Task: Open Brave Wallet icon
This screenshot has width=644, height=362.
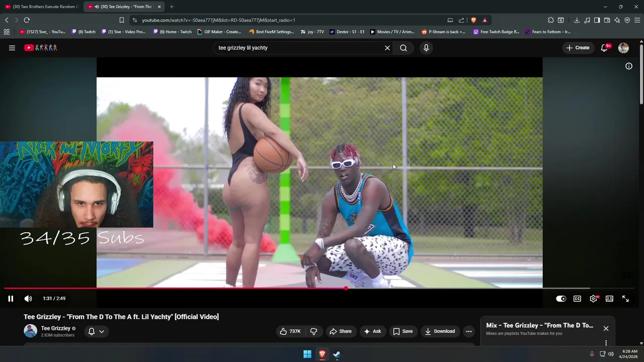Action: (607, 20)
